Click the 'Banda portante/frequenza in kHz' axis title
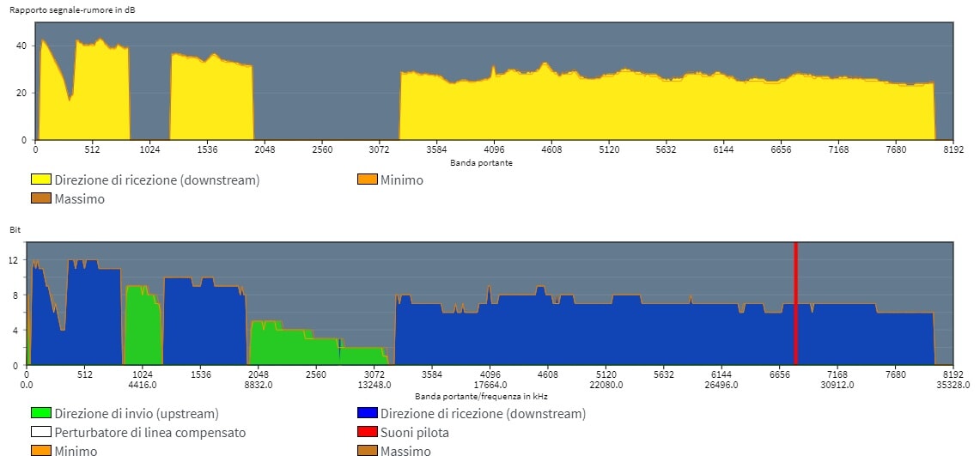Image resolution: width=980 pixels, height=456 pixels. (x=481, y=397)
